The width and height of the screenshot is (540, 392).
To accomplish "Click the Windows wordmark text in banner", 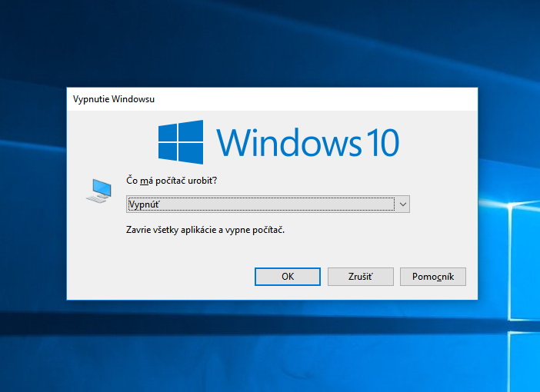I will tap(288, 143).
